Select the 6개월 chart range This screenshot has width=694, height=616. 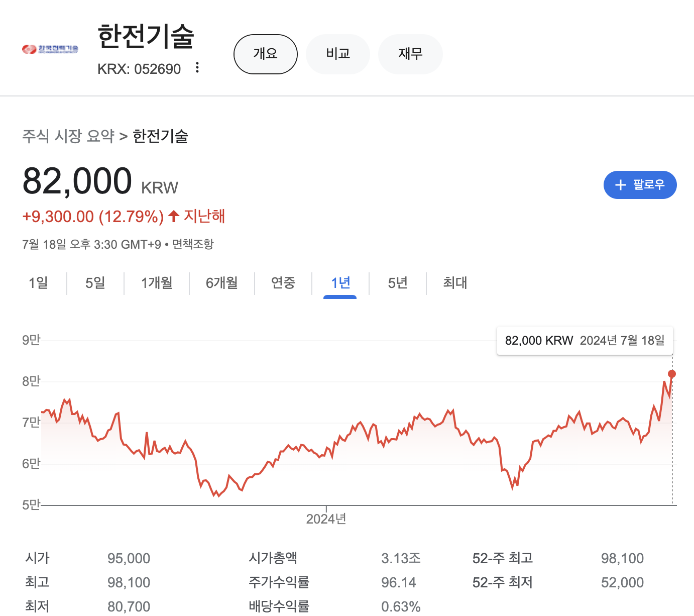[x=221, y=283]
